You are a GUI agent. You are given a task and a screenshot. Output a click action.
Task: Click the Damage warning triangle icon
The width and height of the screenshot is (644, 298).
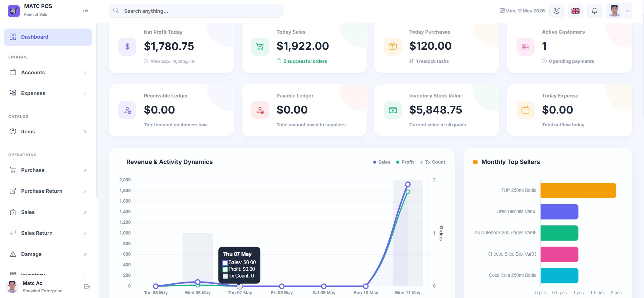point(13,254)
